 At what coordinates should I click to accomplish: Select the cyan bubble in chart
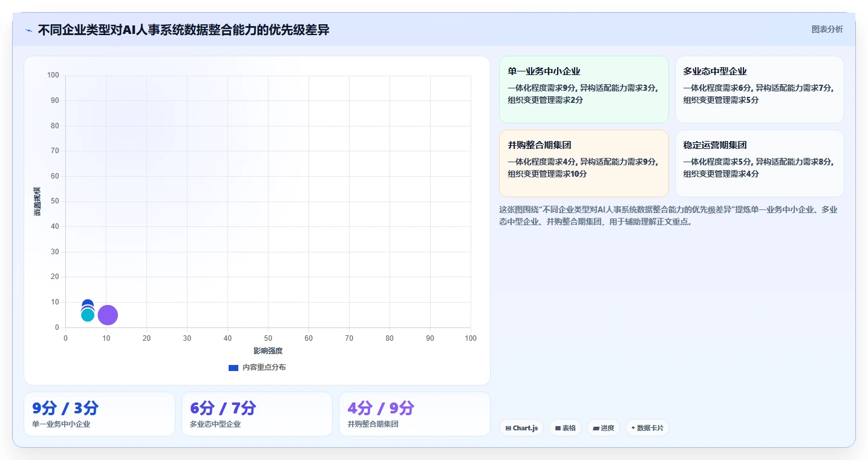(x=88, y=315)
